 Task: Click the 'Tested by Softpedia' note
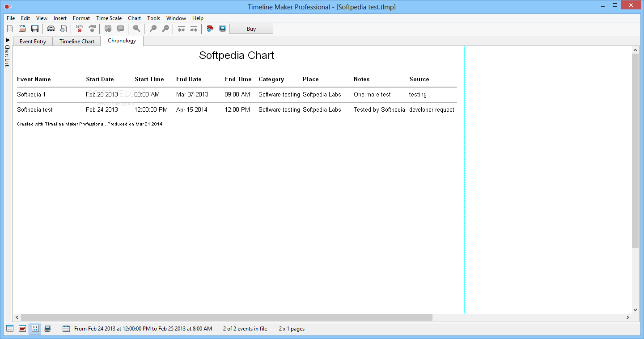point(379,109)
